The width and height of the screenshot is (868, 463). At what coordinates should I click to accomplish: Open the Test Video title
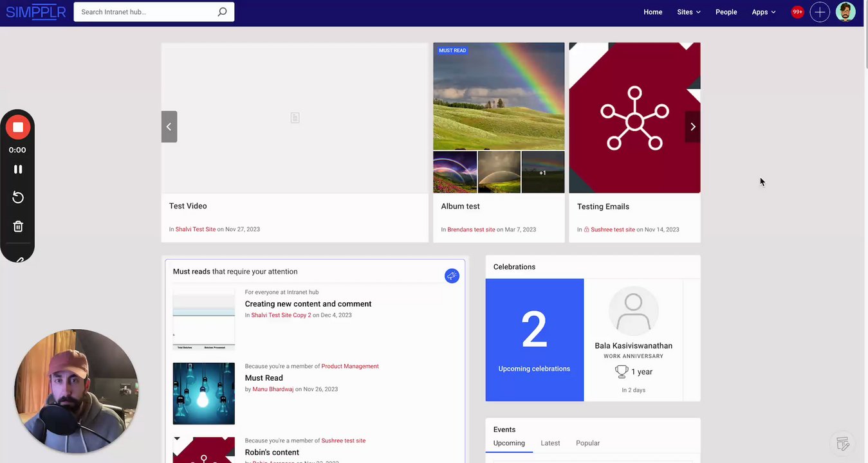click(x=188, y=206)
